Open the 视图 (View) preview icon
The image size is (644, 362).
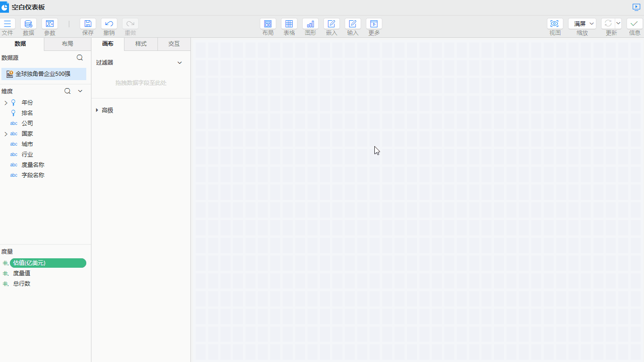point(555,24)
